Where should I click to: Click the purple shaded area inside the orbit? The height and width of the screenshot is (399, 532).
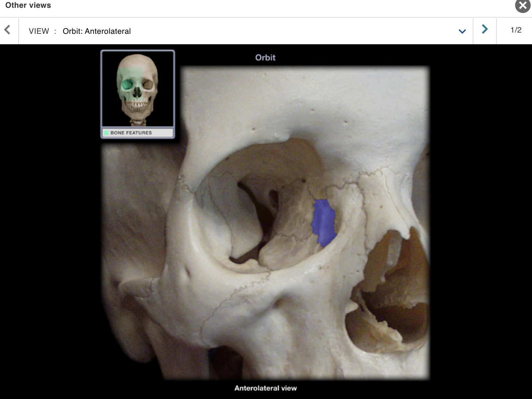pyautogui.click(x=324, y=221)
